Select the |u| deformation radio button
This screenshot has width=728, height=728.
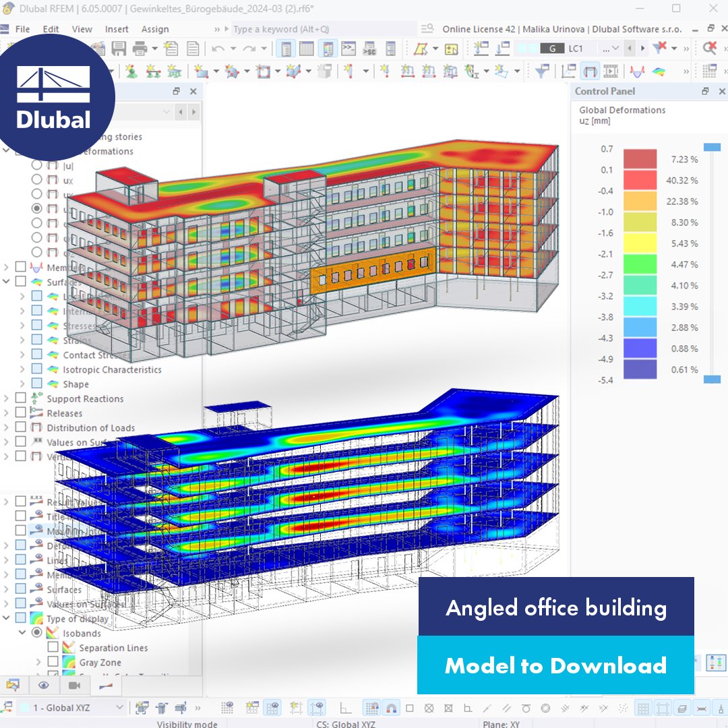pyautogui.click(x=36, y=165)
